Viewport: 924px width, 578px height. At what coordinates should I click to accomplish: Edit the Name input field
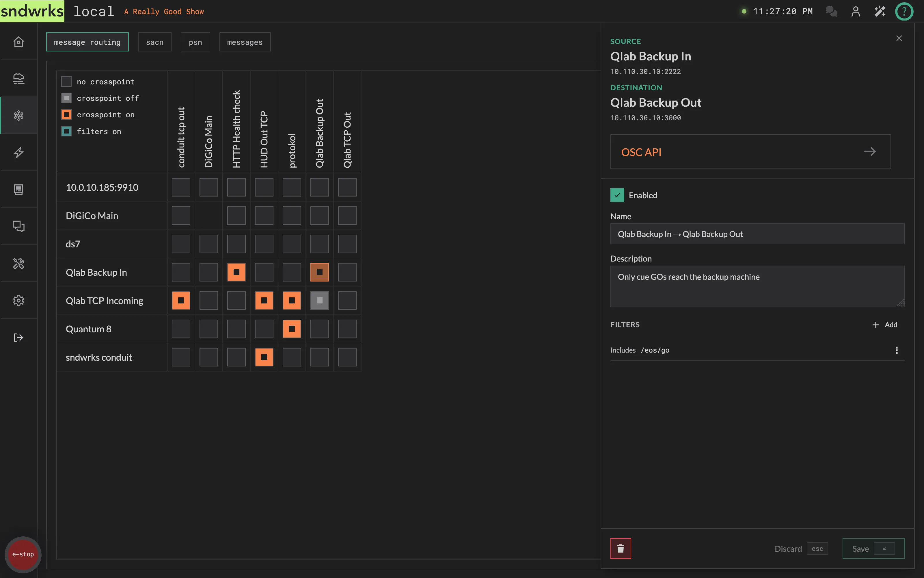coord(757,234)
